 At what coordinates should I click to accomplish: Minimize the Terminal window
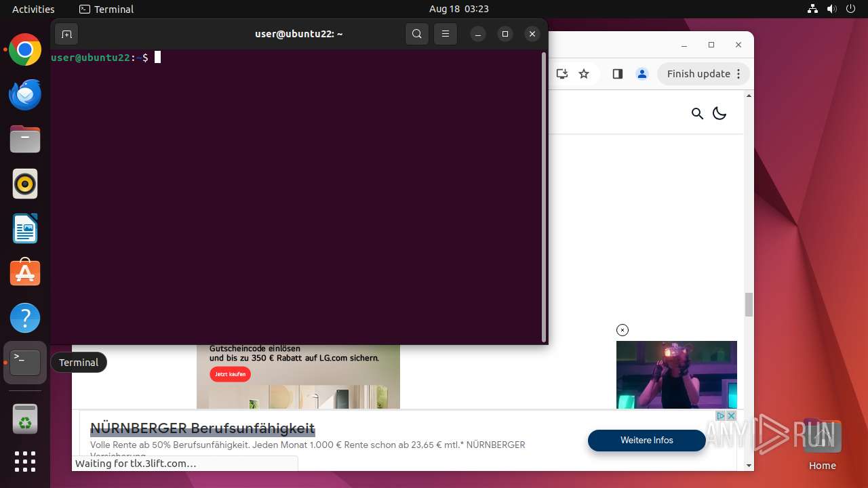tap(478, 34)
